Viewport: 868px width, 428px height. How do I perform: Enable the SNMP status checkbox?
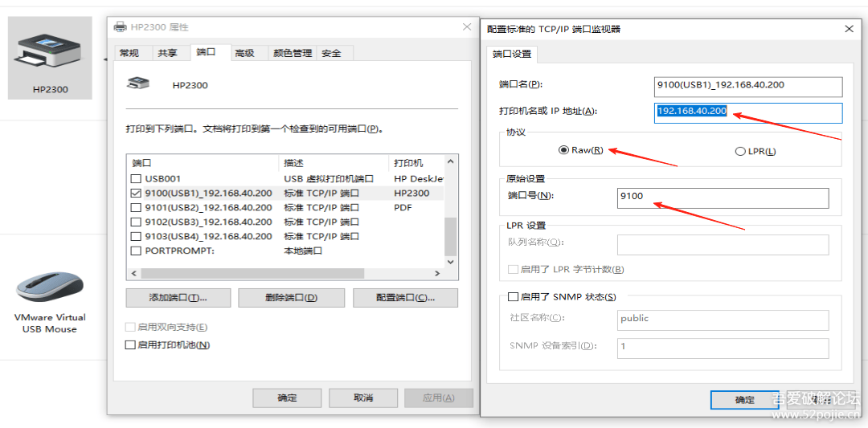(514, 297)
